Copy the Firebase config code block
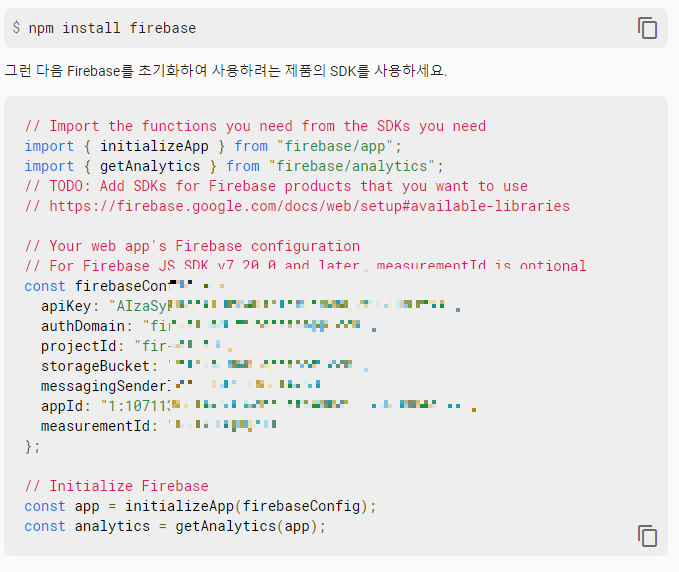Image resolution: width=679 pixels, height=572 pixels. tap(647, 536)
